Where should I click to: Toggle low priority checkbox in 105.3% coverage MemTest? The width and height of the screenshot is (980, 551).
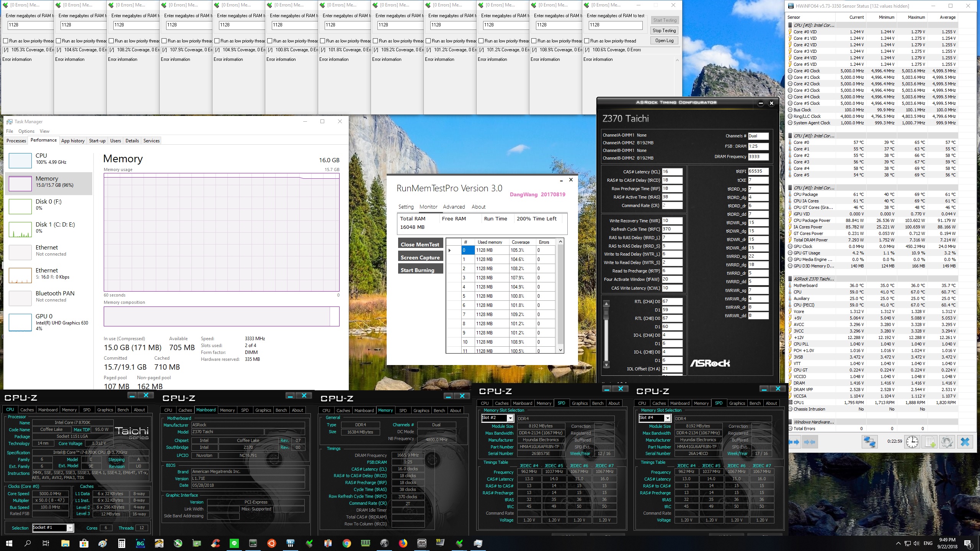click(6, 41)
